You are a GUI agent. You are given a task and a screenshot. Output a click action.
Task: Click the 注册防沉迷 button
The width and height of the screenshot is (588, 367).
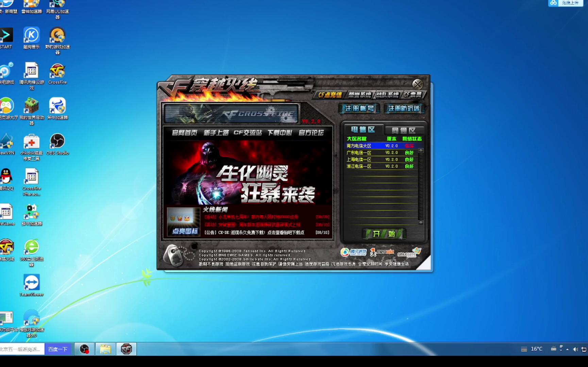coord(404,108)
